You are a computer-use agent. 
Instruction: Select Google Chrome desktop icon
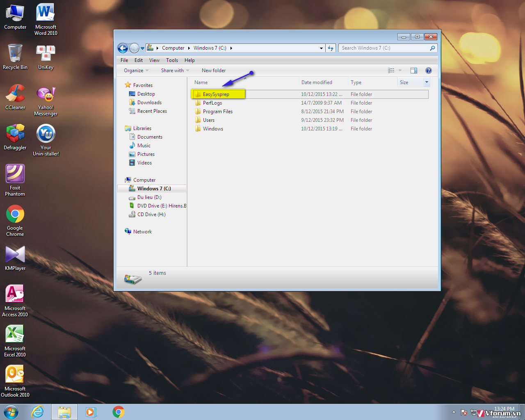[15, 220]
